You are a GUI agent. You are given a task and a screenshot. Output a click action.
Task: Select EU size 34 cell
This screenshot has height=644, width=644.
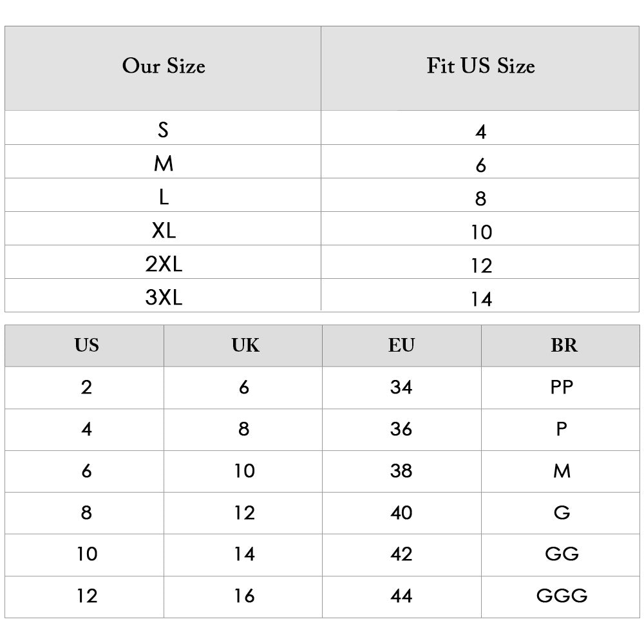401,387
